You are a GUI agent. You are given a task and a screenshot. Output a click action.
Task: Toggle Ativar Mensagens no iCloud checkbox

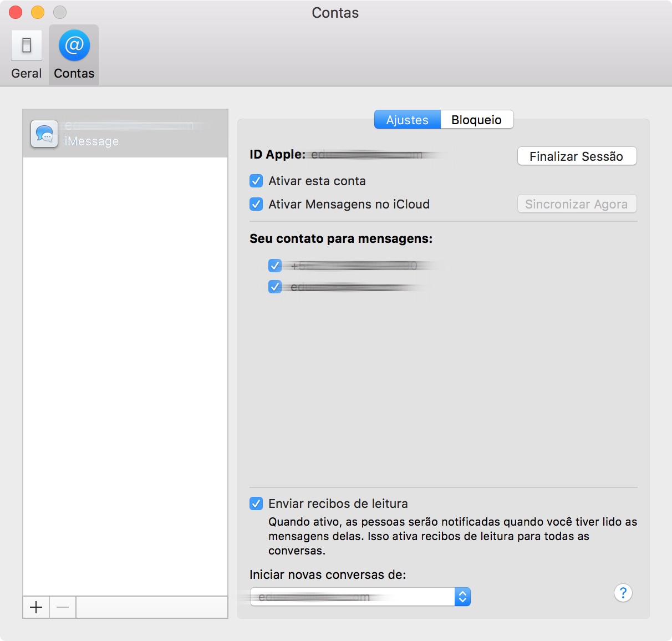(x=256, y=204)
